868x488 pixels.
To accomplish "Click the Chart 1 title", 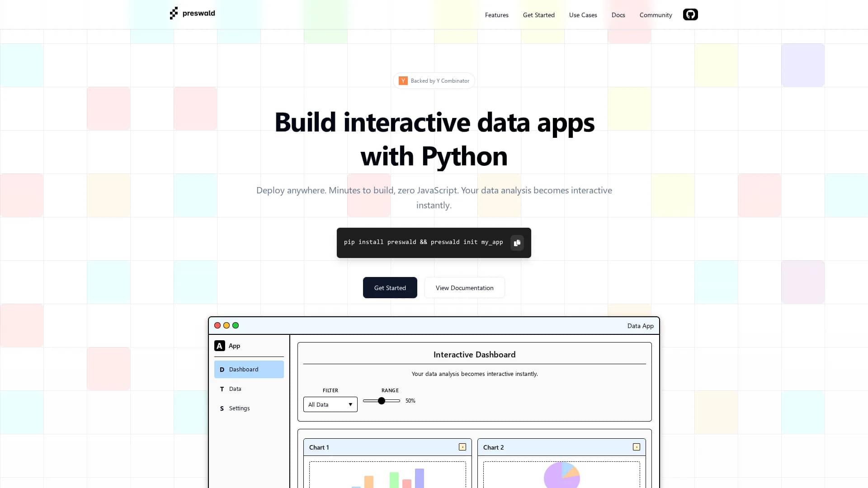I will 319,447.
